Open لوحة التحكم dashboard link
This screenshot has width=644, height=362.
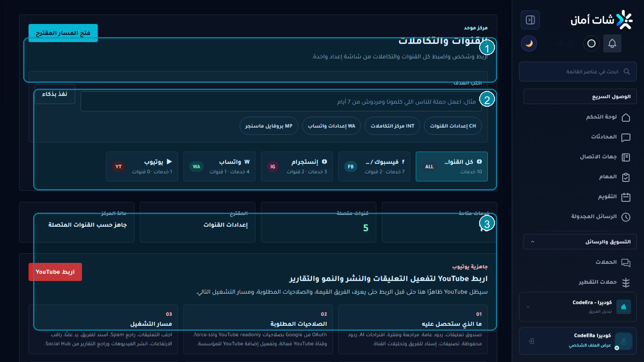coord(601,117)
